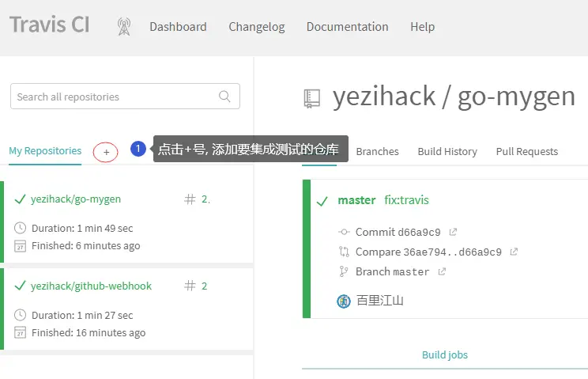Open the yezihack/go-mygen repository in sidebar
The height and width of the screenshot is (379, 588).
click(x=76, y=199)
